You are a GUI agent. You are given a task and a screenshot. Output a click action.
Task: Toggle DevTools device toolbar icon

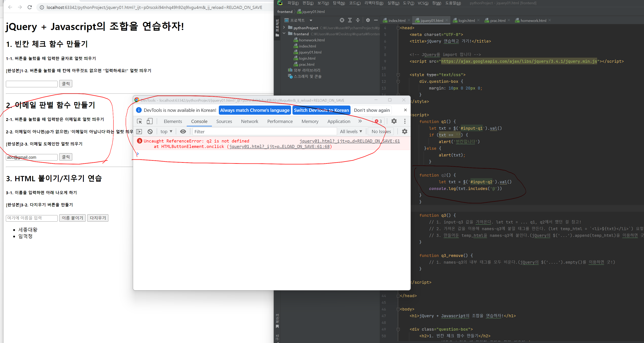click(150, 121)
